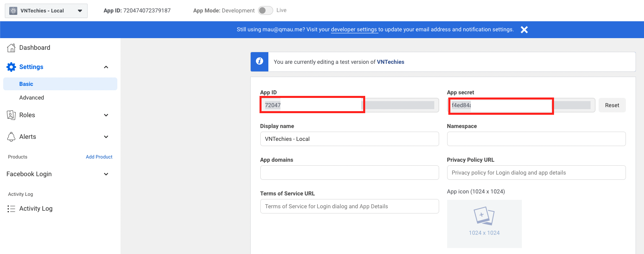Expand the Facebook Login product chevron
This screenshot has height=254, width=644.
point(106,174)
